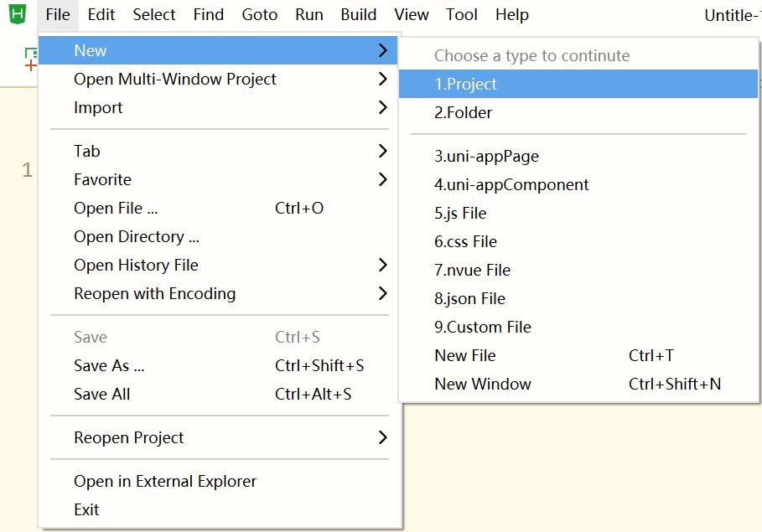The image size is (762, 532).
Task: Select 1.Project from the New submenu
Action: click(x=465, y=84)
